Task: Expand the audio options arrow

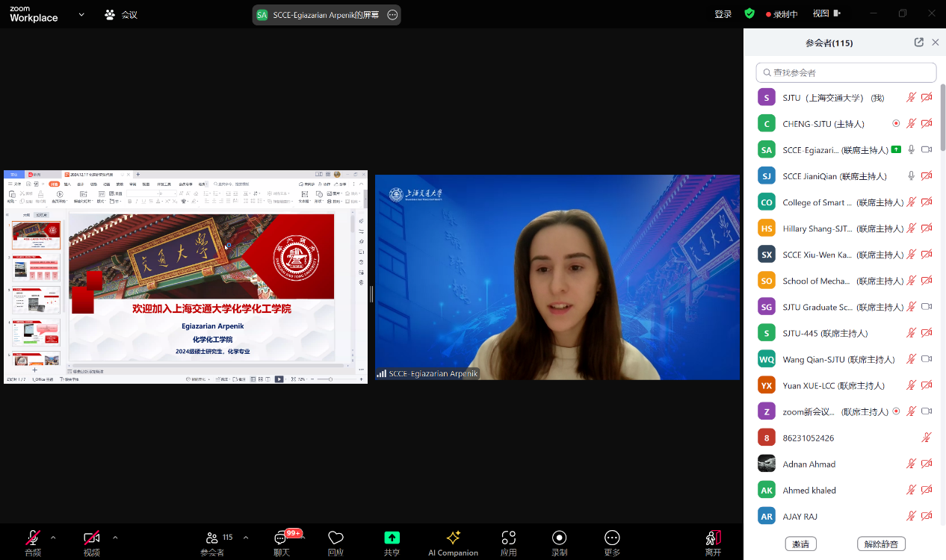Action: pyautogui.click(x=53, y=537)
